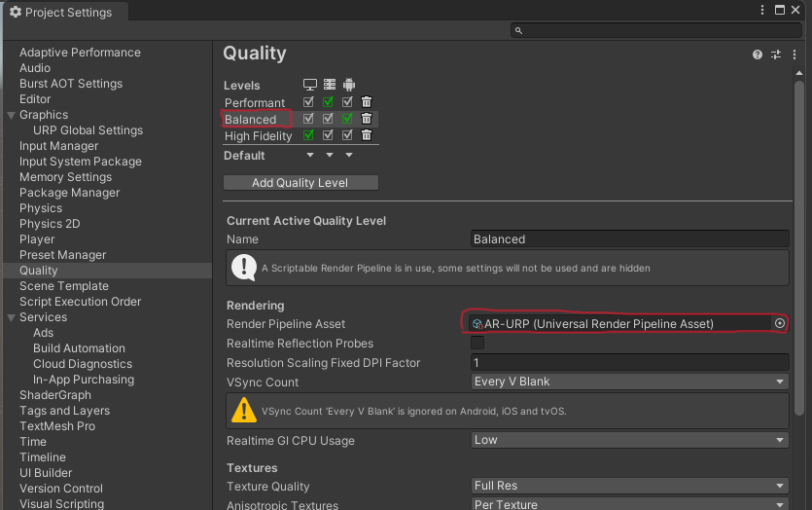Enable Realtime Reflection Probes checkbox

(477, 343)
